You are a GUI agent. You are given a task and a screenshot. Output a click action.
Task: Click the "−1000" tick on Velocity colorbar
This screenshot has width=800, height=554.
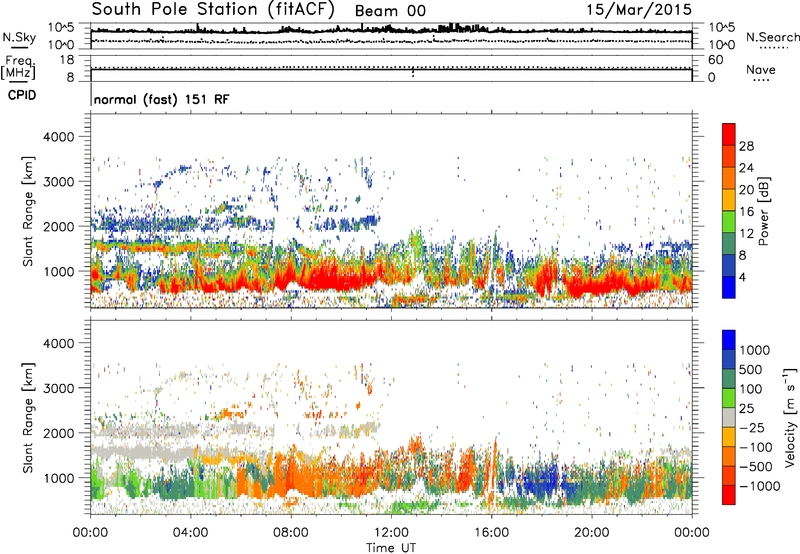click(x=759, y=486)
